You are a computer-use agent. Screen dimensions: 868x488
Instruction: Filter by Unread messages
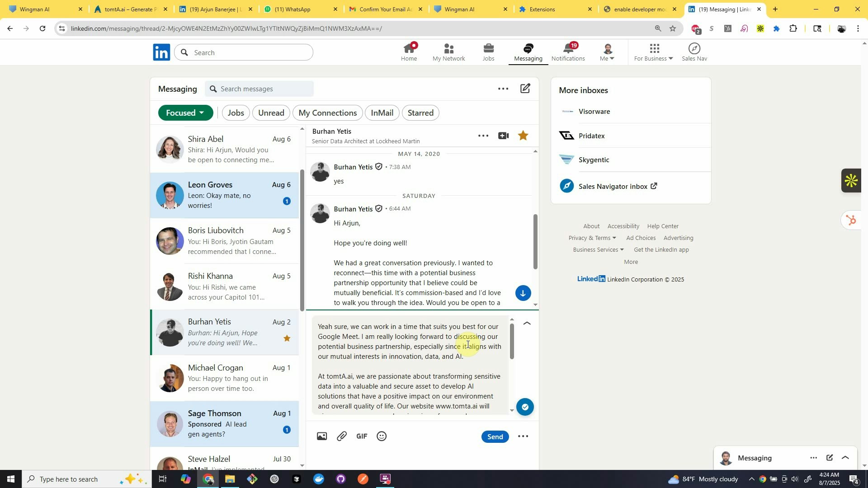pyautogui.click(x=271, y=113)
